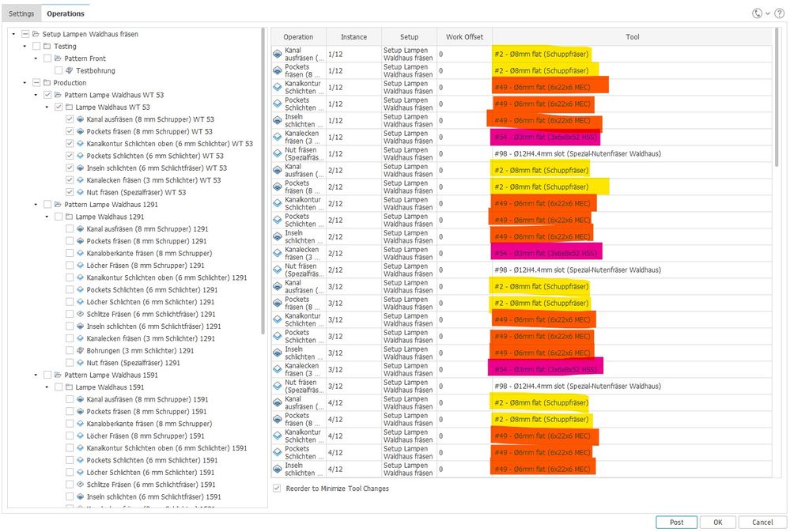Click the Pattern Front pattern folder icon
This screenshot has height=532, width=790.
point(58,58)
